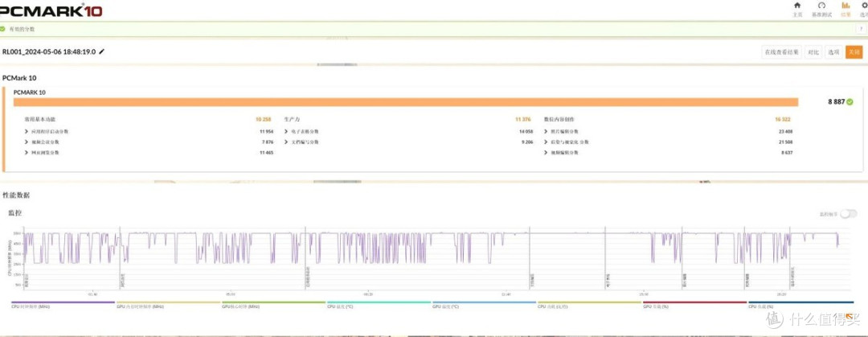The width and height of the screenshot is (868, 337).
Task: Click the orange PCMARK 10 score bar
Action: click(406, 102)
